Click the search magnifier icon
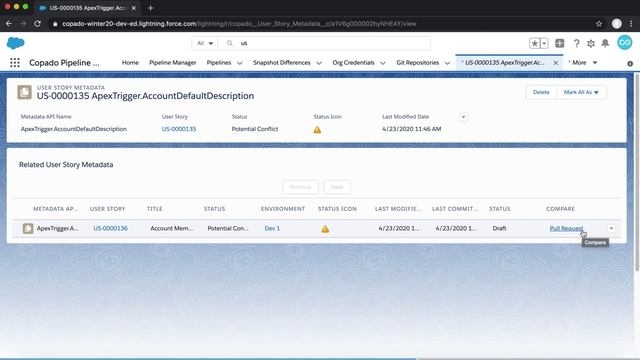The height and width of the screenshot is (360, 640). [230, 43]
